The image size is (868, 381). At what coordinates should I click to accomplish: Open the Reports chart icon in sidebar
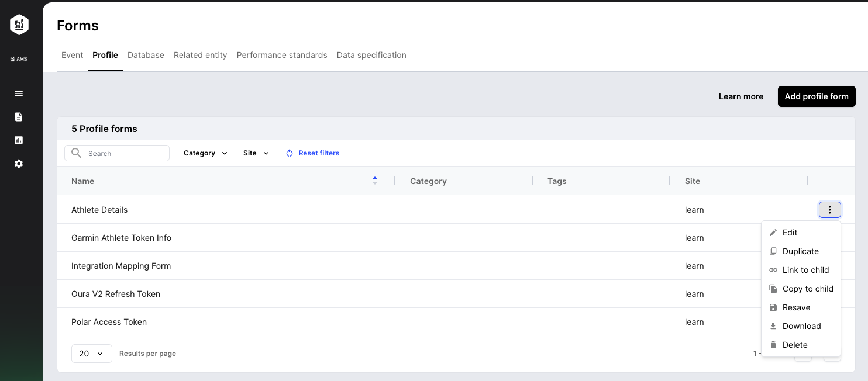coord(18,140)
